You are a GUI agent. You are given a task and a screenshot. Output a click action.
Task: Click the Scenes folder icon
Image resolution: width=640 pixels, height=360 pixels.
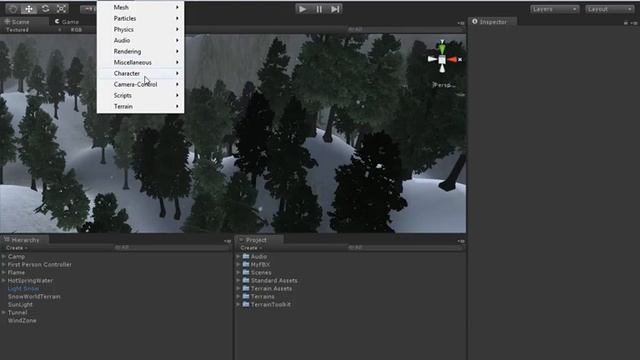click(x=246, y=272)
